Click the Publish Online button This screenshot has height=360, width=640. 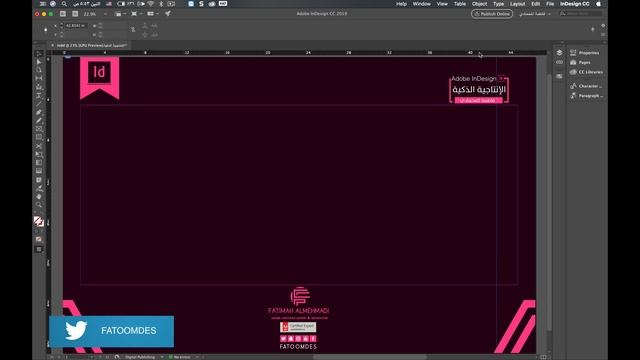(491, 14)
